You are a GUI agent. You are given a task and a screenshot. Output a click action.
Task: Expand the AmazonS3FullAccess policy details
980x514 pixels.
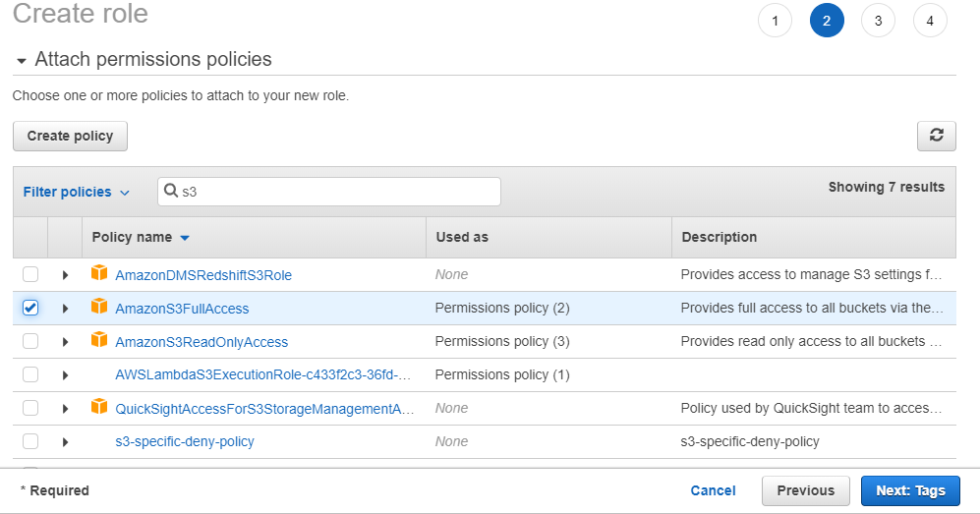65,309
